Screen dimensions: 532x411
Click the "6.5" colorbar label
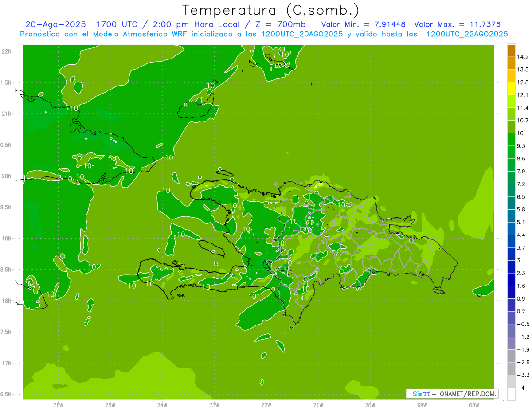pyautogui.click(x=521, y=197)
